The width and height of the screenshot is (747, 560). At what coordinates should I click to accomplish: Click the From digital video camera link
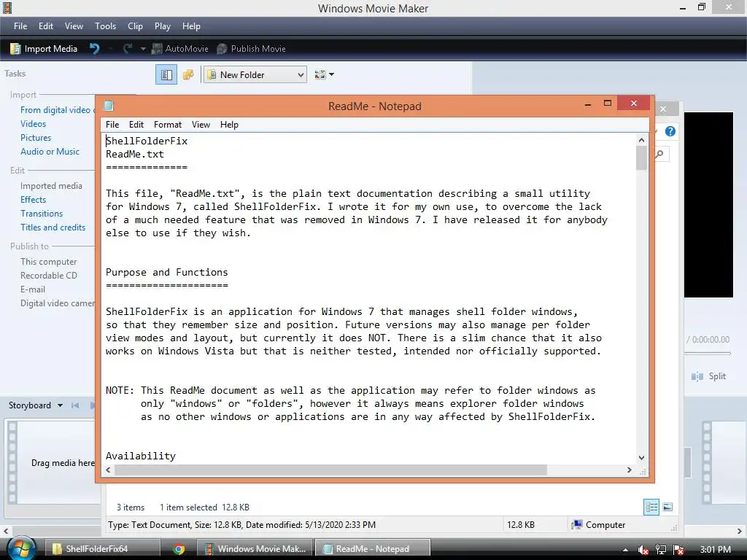(57, 110)
